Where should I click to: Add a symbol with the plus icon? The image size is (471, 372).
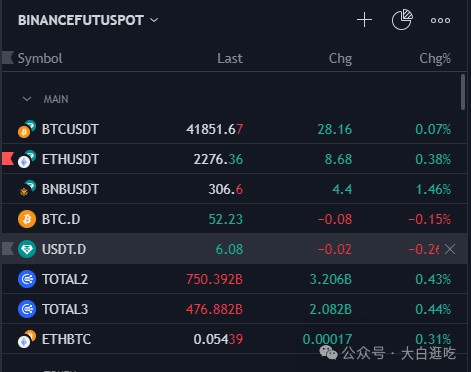click(x=364, y=20)
